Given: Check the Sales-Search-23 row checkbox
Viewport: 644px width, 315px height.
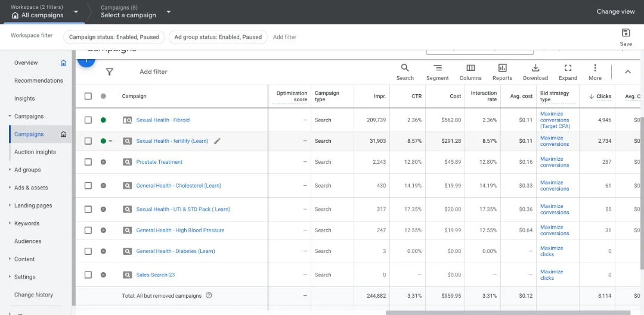Looking at the screenshot, I should [88, 275].
